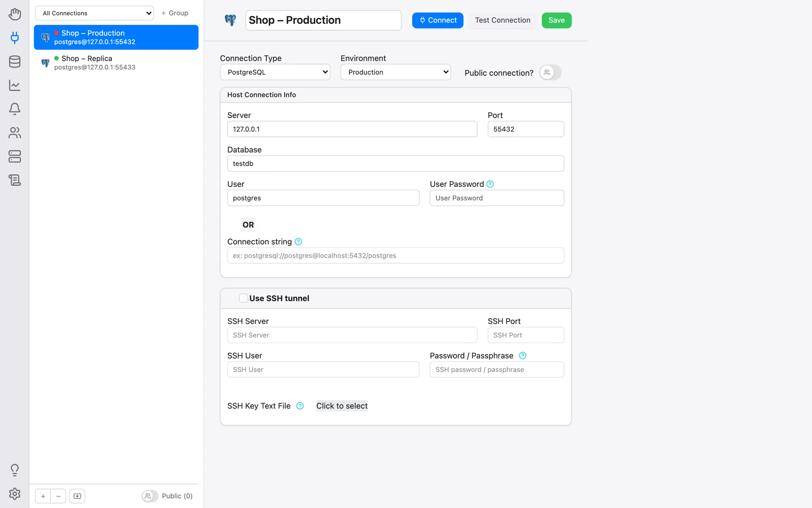Click the SSH User input field
Image resolution: width=812 pixels, height=508 pixels.
tap(323, 369)
